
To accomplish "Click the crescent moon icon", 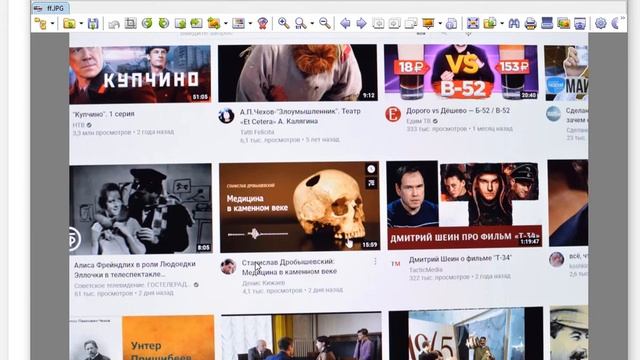I will (x=615, y=24).
